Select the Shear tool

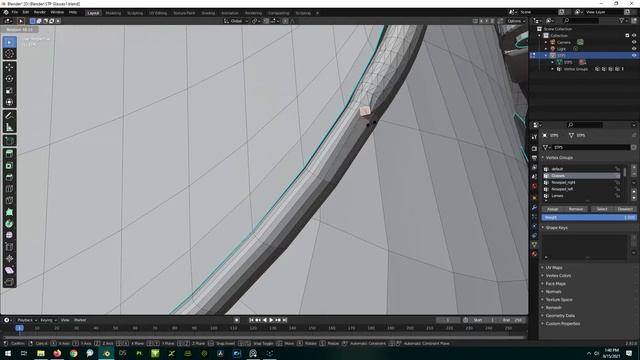9,270
